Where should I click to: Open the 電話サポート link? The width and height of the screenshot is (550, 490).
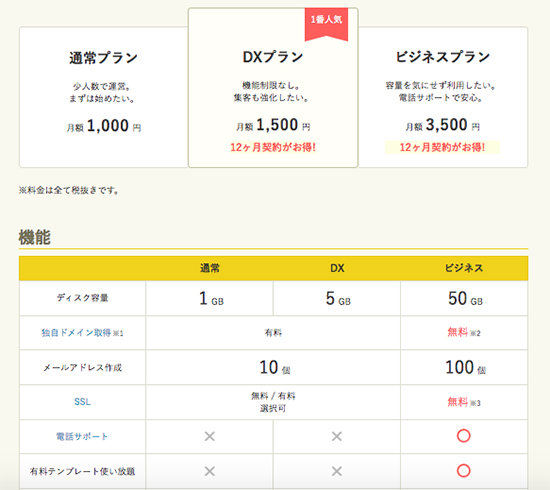[82, 436]
